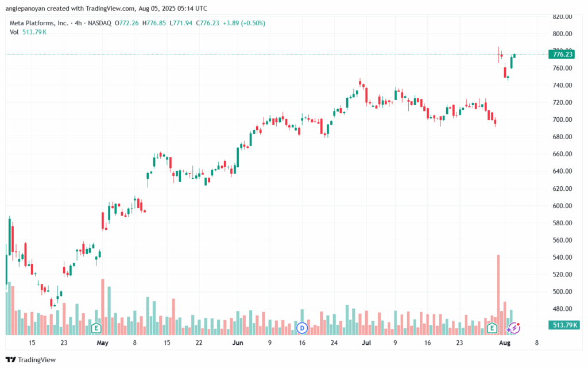Click the earnings E marker near August
The width and height of the screenshot is (588, 369).
click(492, 328)
